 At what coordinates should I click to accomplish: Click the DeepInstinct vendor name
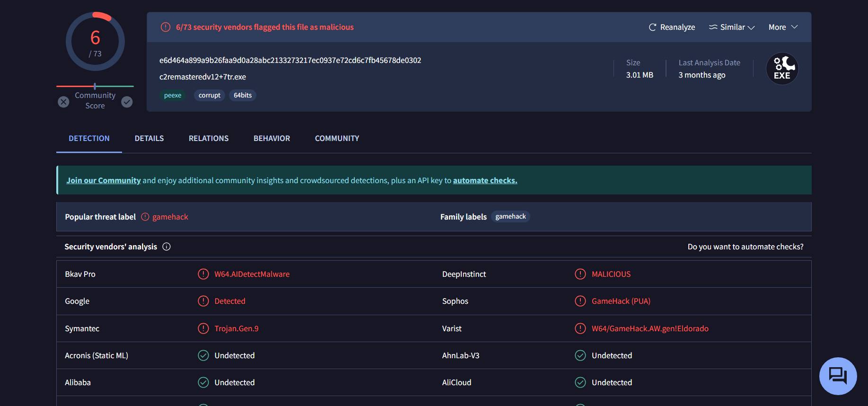click(464, 274)
